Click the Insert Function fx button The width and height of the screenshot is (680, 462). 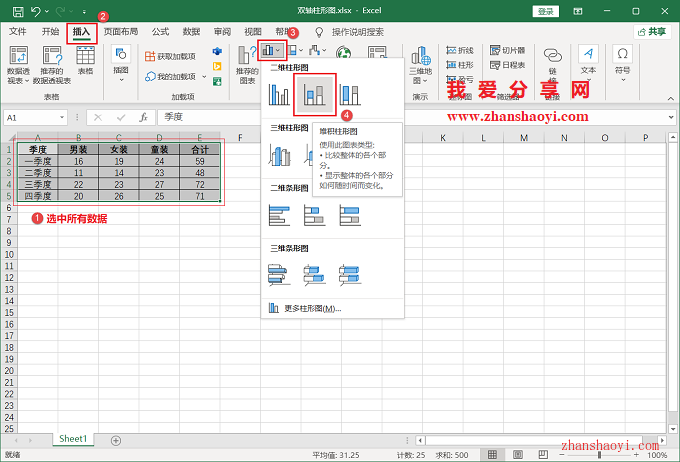(144, 117)
